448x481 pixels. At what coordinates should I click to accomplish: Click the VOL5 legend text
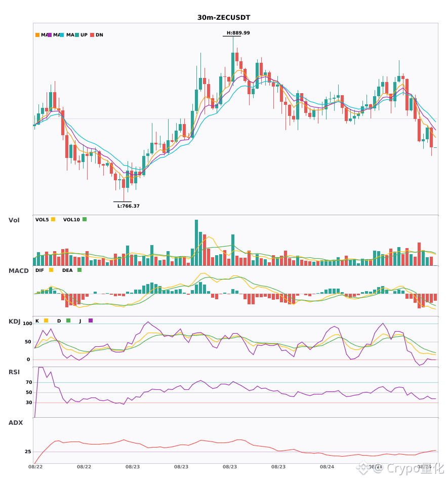[42, 220]
